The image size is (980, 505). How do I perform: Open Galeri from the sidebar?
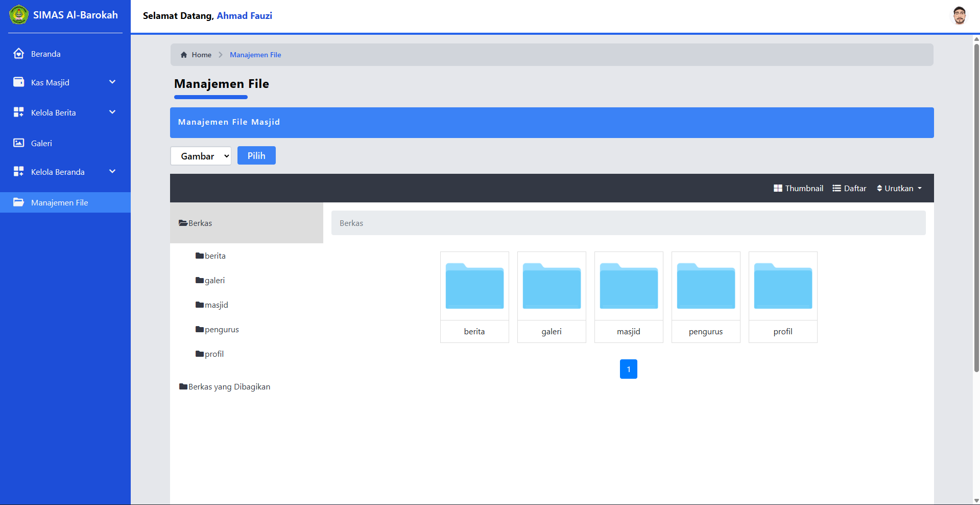point(41,143)
